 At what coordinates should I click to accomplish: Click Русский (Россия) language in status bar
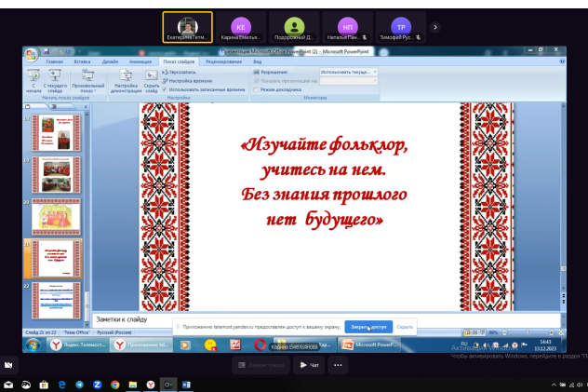point(114,332)
